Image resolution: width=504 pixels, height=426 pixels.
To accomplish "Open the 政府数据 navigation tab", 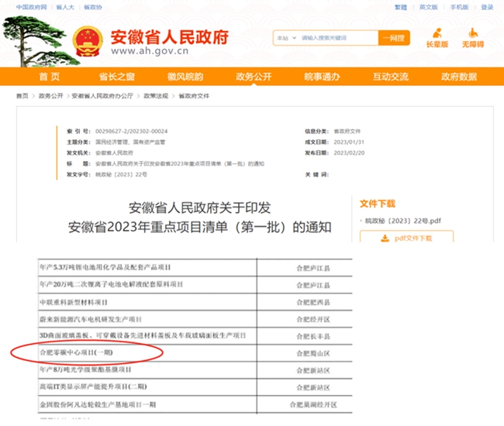I will [458, 77].
